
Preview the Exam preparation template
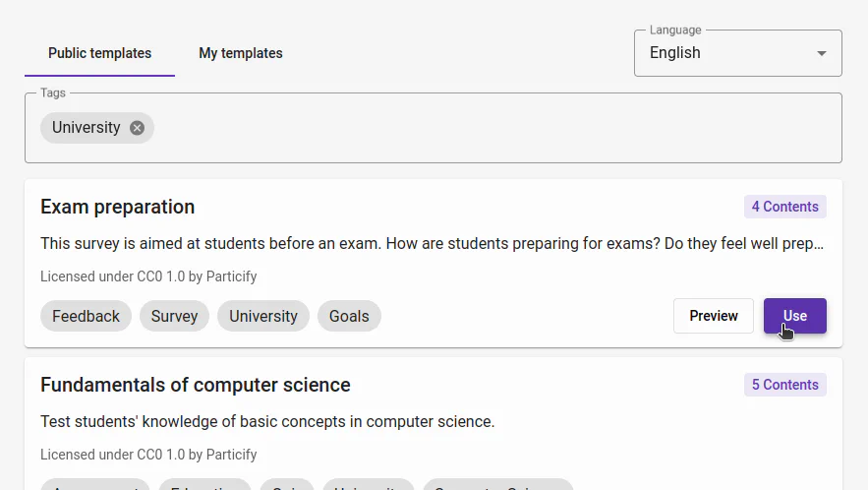pos(713,316)
